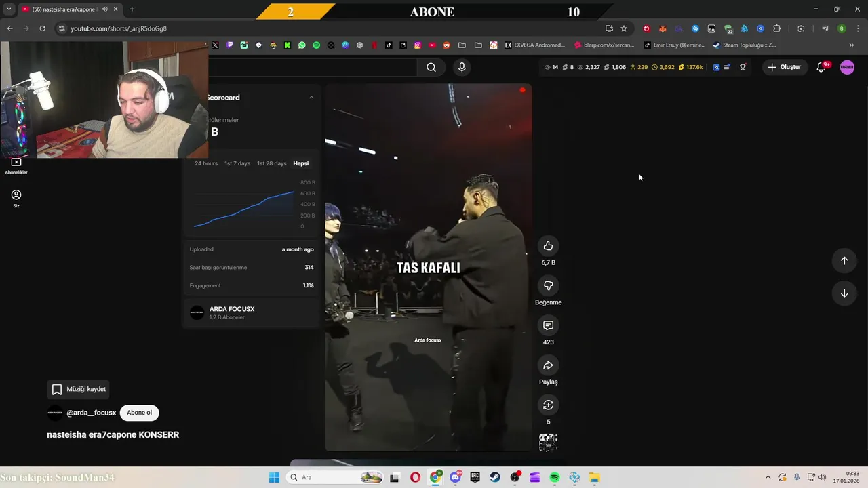Open Emir Ersuy TikTok bookmark
The height and width of the screenshot is (488, 868).
coord(674,45)
